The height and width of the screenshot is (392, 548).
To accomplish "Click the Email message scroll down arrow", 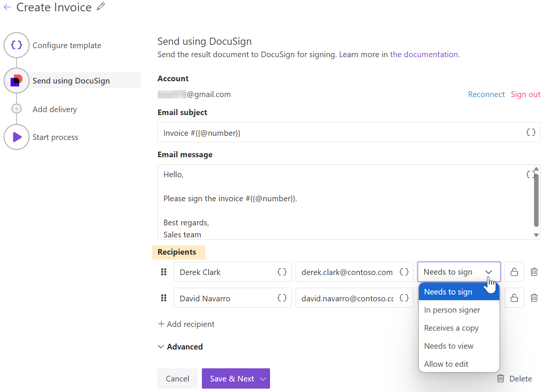I will tap(536, 235).
